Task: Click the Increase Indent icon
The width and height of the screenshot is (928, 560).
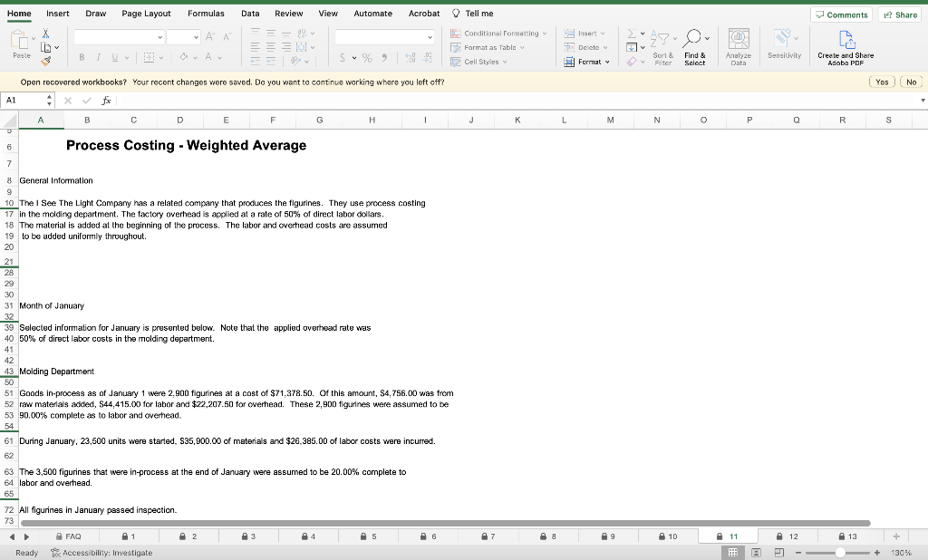Action: click(x=270, y=61)
